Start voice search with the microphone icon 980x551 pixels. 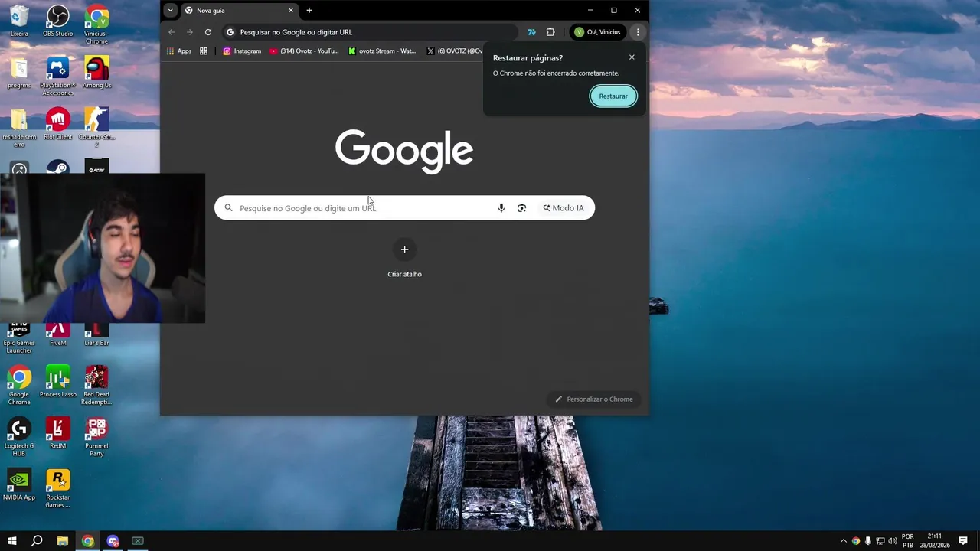[x=501, y=208]
